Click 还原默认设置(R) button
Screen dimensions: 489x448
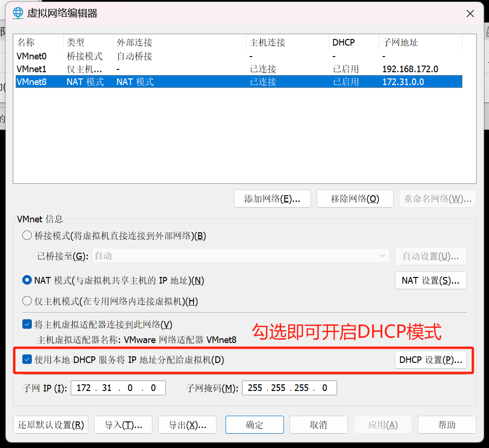click(x=51, y=425)
